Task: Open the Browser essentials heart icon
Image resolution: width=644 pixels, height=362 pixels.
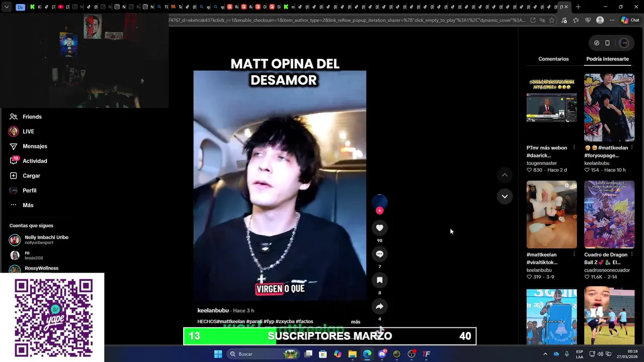Action: coord(588,20)
